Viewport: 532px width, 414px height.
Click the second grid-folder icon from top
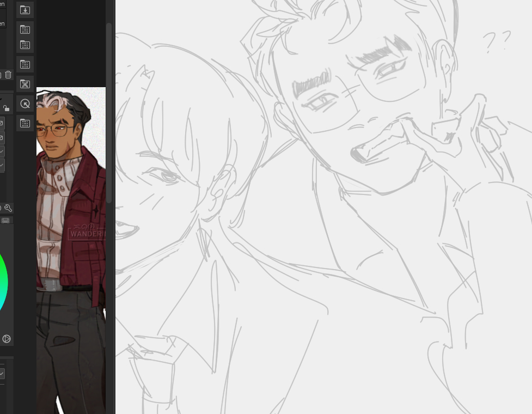pos(25,45)
